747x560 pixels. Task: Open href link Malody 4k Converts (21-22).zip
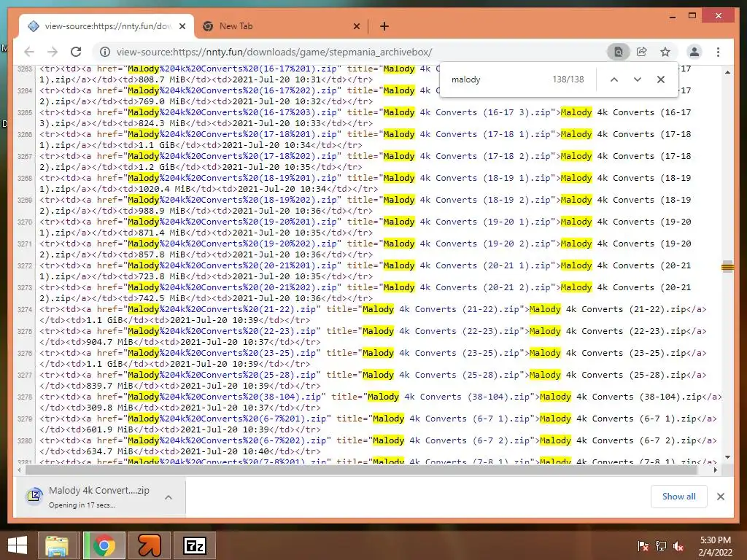[x=222, y=309]
